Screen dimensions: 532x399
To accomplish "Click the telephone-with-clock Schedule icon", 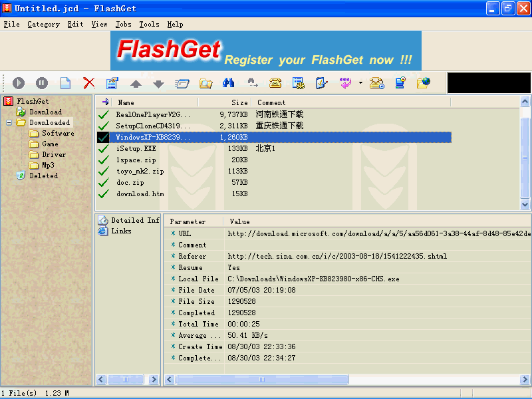I will (376, 83).
